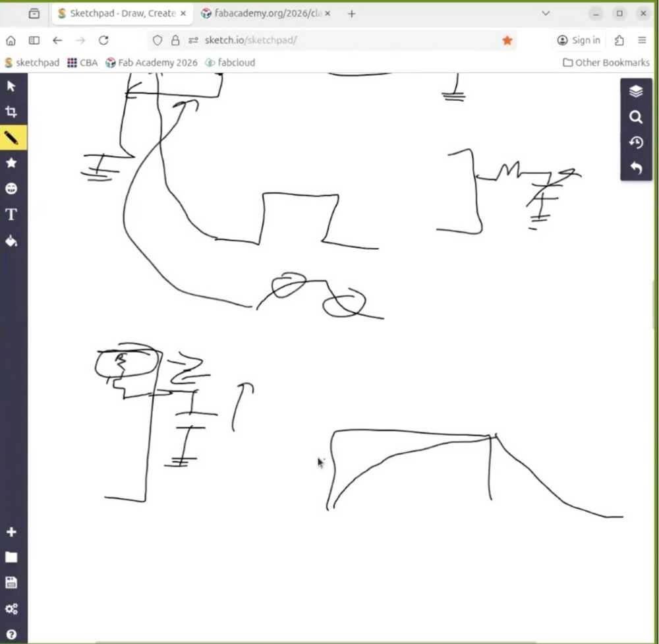This screenshot has width=659, height=644.
Task: Click the padlock site info icon
Action: pyautogui.click(x=175, y=40)
